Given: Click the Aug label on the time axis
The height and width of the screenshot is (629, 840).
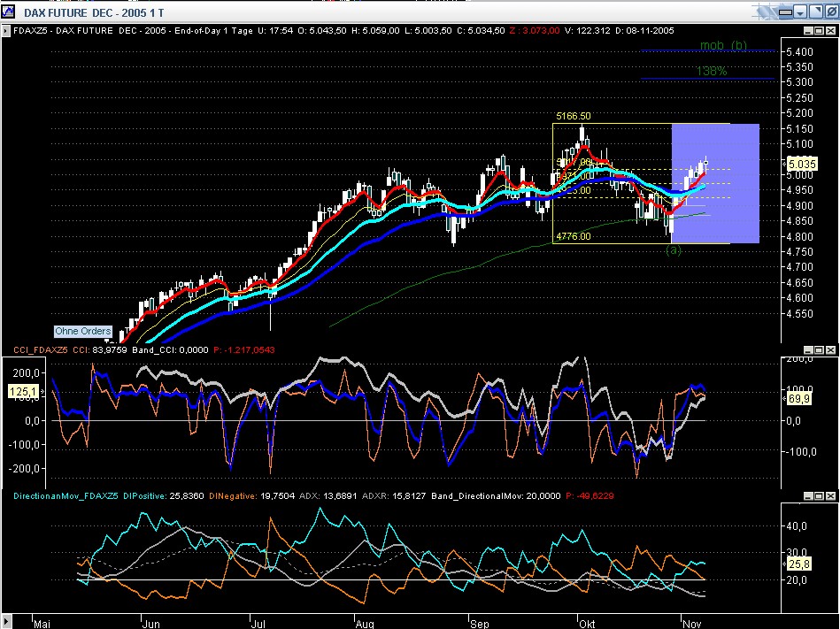Looking at the screenshot, I should (365, 624).
